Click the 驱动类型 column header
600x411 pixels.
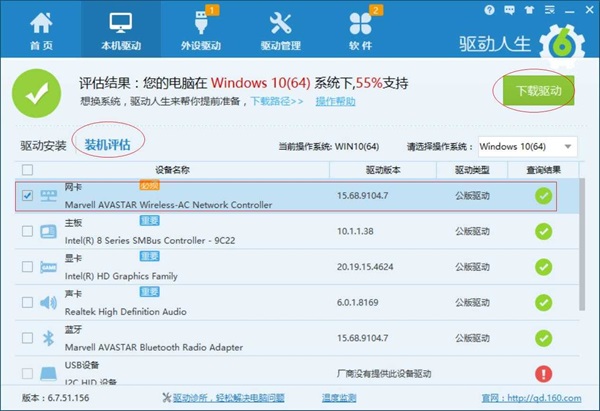point(472,170)
